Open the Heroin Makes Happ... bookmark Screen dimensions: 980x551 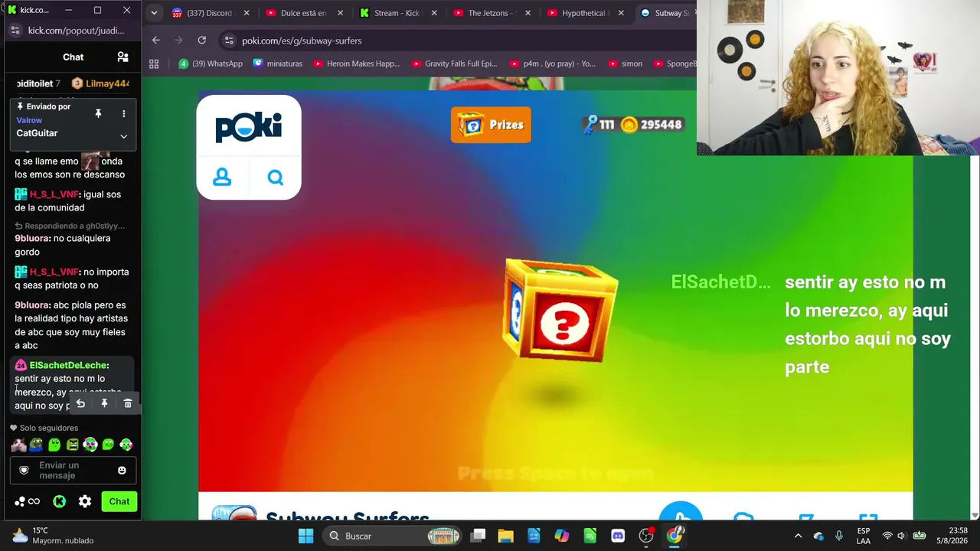[x=356, y=64]
